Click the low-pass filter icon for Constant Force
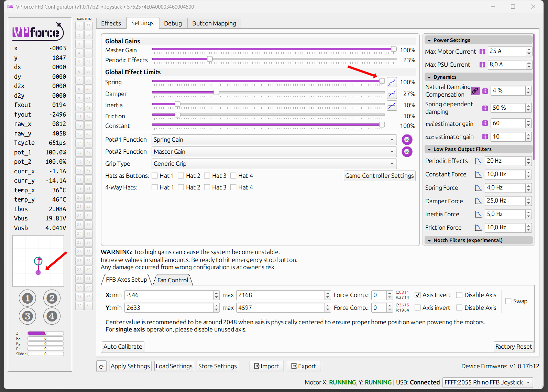The image size is (548, 392). click(x=478, y=174)
